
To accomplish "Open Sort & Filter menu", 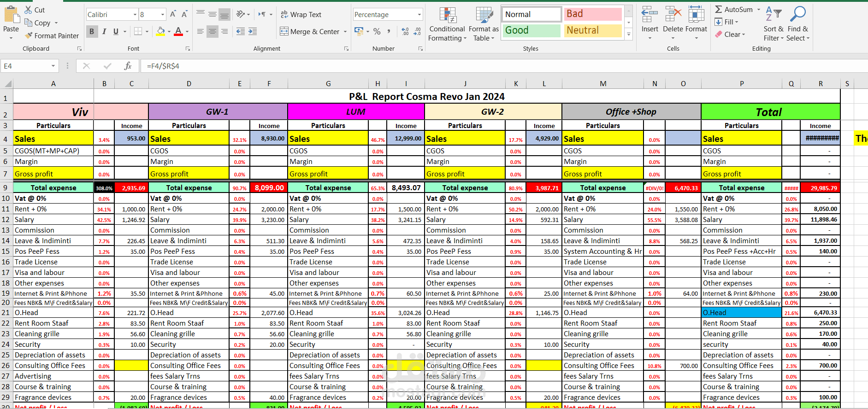I will pyautogui.click(x=774, y=24).
